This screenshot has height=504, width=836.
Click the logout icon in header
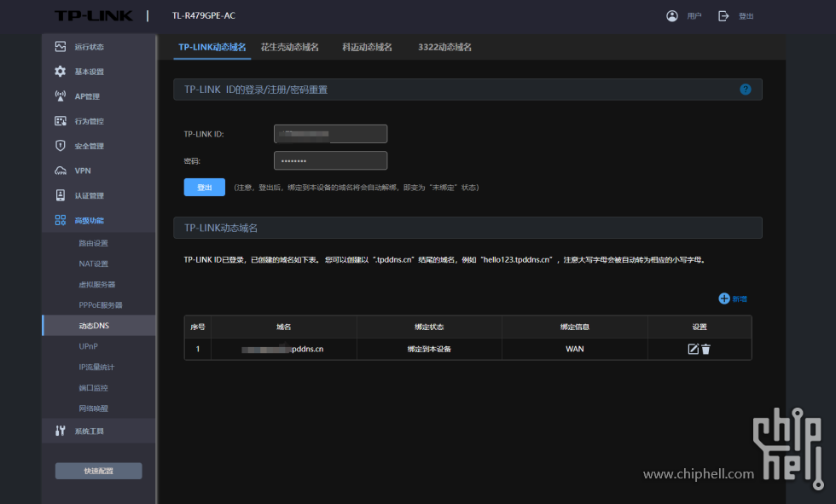pos(723,16)
